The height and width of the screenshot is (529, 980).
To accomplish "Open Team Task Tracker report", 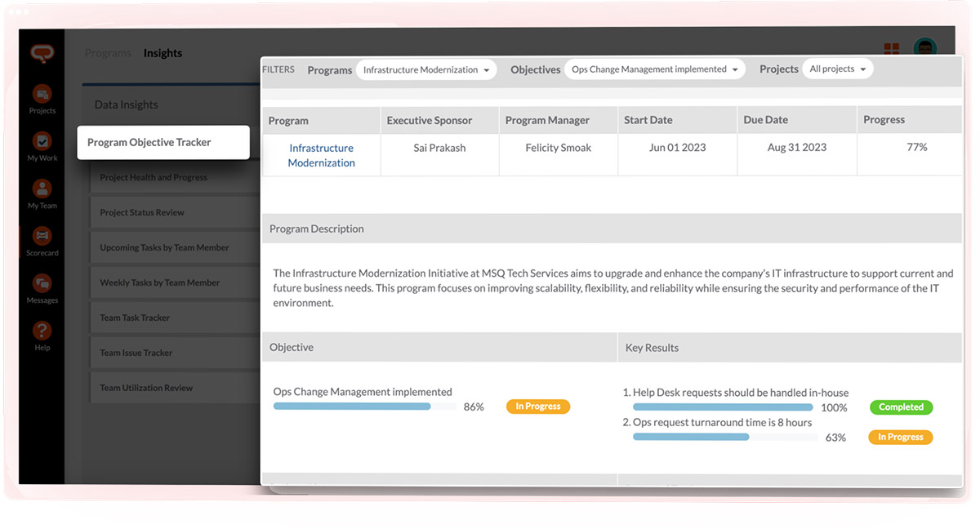I will coord(175,318).
